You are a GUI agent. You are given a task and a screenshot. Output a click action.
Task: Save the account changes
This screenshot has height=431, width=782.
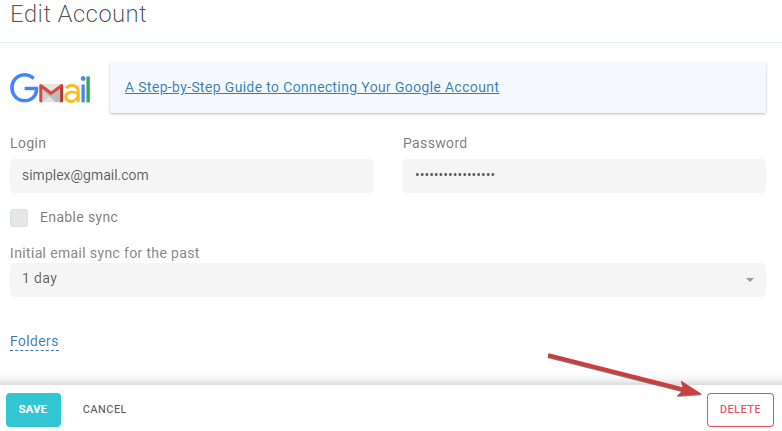tap(33, 410)
